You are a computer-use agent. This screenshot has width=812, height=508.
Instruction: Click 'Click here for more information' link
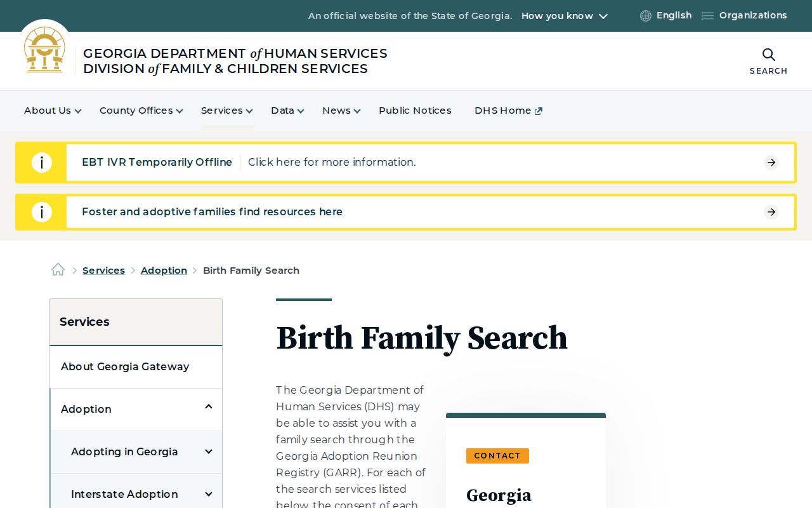[332, 163]
